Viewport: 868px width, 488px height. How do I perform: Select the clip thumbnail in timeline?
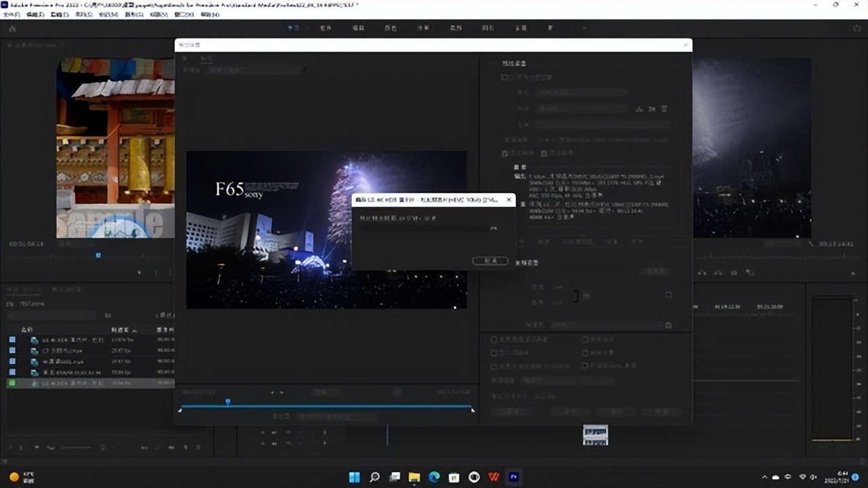(595, 434)
